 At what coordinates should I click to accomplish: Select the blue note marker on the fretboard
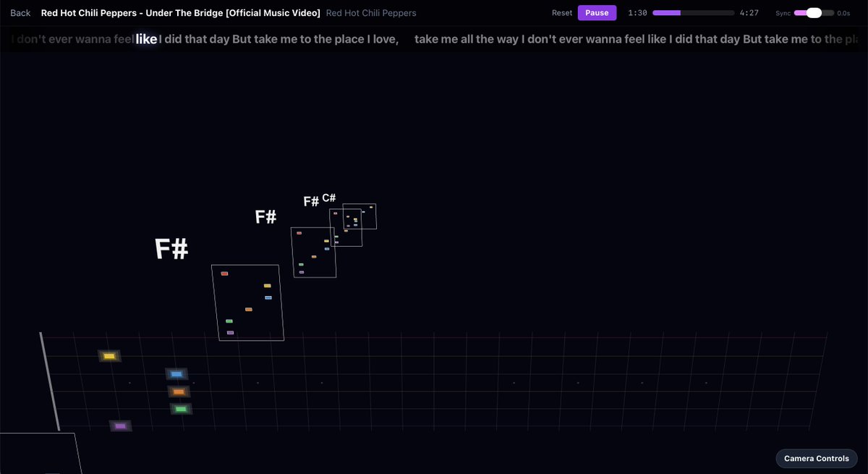[176, 374]
